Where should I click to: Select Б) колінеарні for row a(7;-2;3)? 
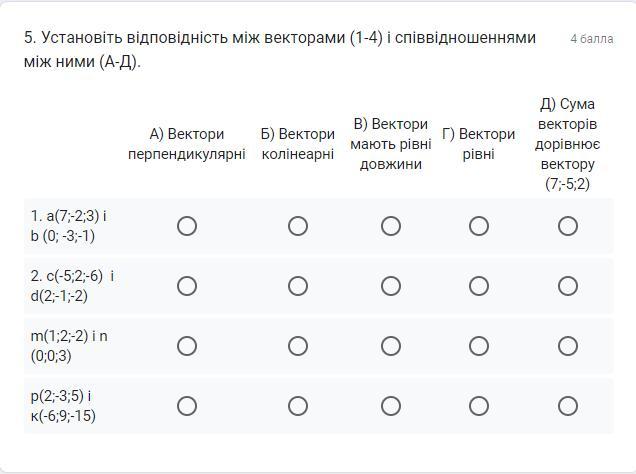point(298,226)
